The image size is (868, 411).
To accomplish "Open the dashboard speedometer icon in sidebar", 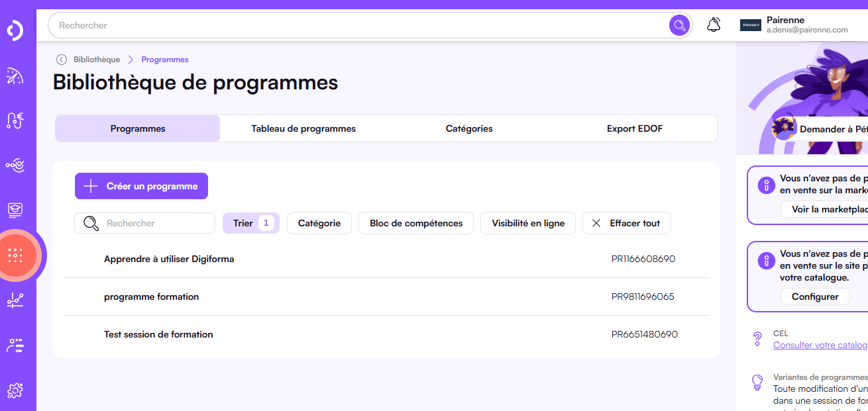I will (x=15, y=76).
